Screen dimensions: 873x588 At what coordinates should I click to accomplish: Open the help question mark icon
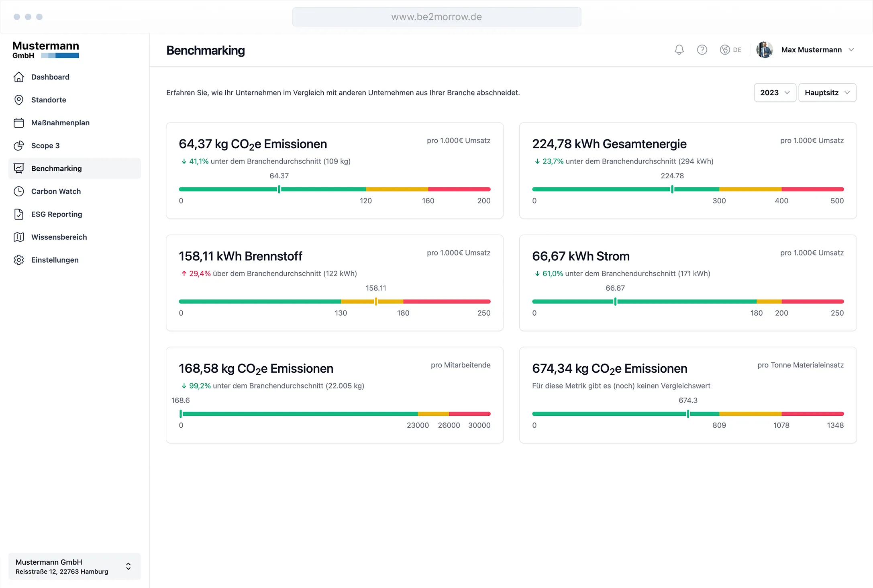(702, 50)
